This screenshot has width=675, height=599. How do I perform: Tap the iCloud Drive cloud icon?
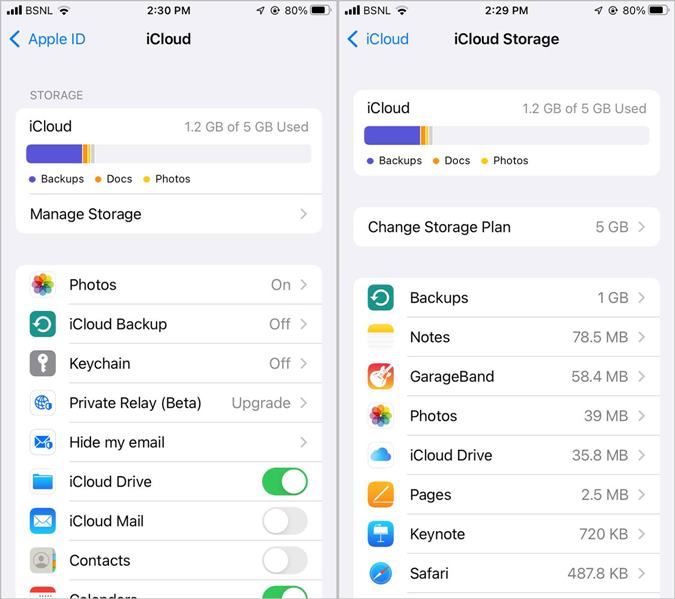(x=381, y=455)
